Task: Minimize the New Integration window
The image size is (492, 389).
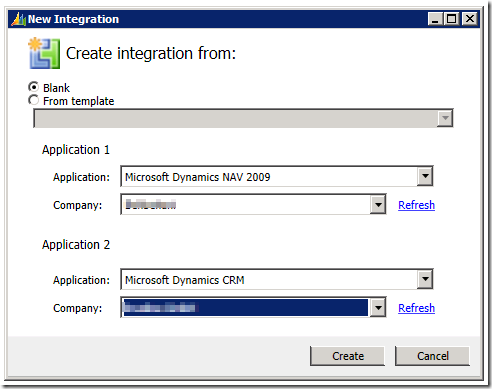Action: point(435,19)
